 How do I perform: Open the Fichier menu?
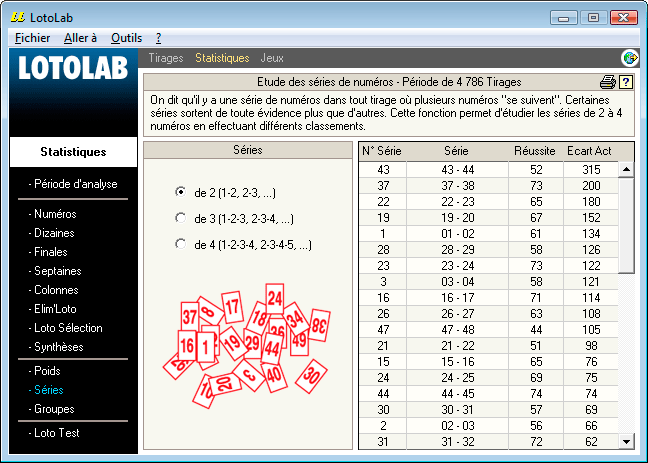point(33,38)
